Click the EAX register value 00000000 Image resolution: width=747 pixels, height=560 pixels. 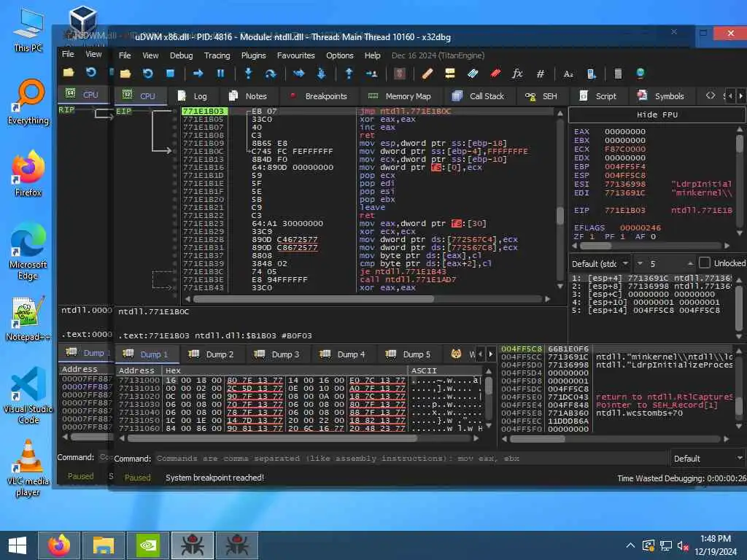pyautogui.click(x=625, y=131)
